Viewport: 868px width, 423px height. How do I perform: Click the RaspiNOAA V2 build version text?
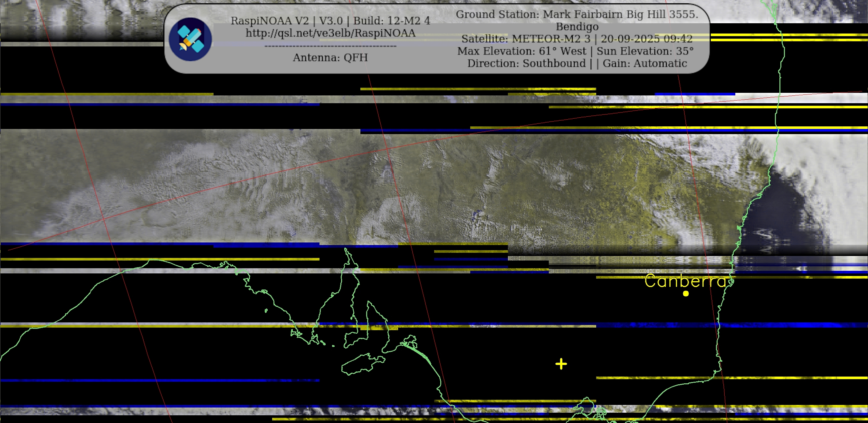click(330, 21)
